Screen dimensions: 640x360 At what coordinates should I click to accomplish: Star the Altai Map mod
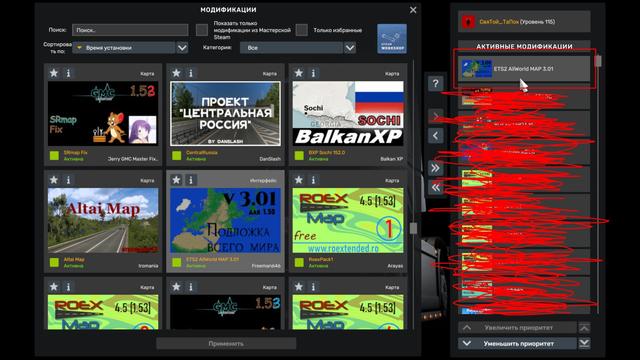pyautogui.click(x=54, y=180)
